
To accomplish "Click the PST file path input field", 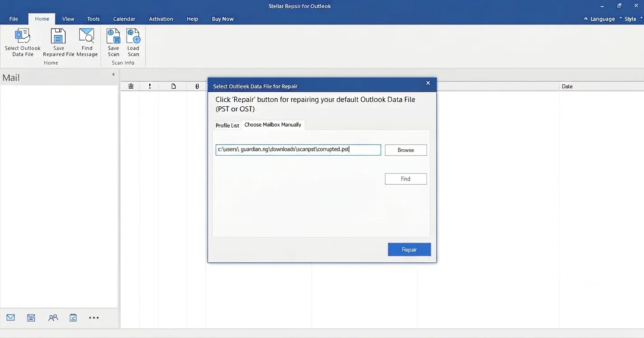I will point(298,150).
